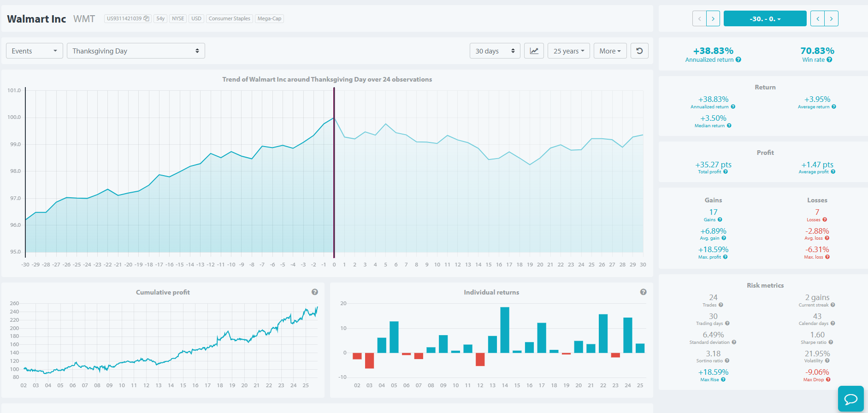The width and height of the screenshot is (868, 413).
Task: Show help for Median return
Action: pyautogui.click(x=729, y=125)
